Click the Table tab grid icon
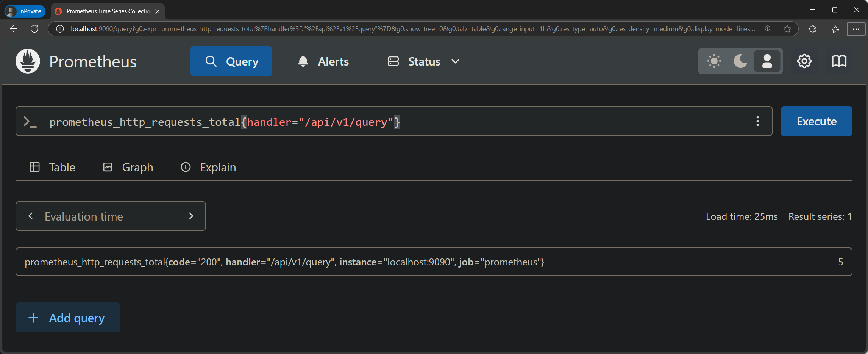 tap(34, 167)
